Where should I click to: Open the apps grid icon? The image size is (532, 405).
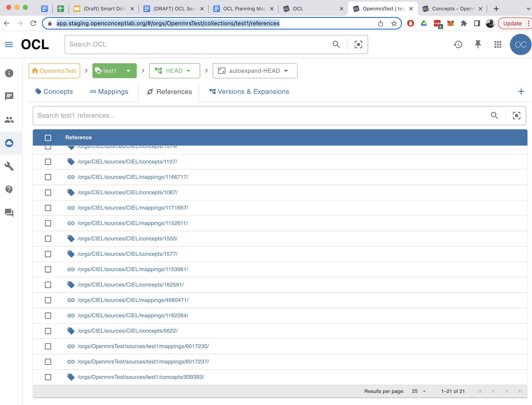pos(498,44)
